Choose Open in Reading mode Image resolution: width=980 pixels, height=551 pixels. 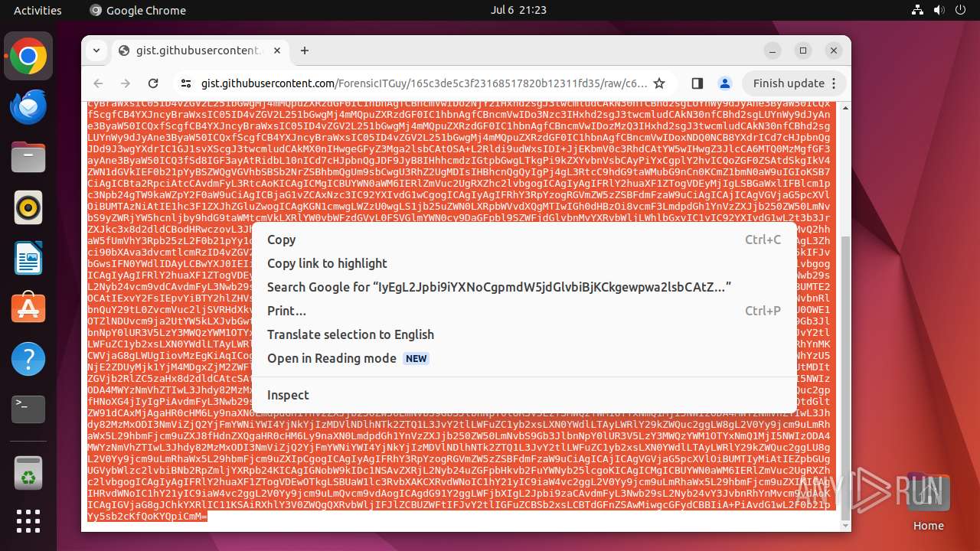point(524,358)
